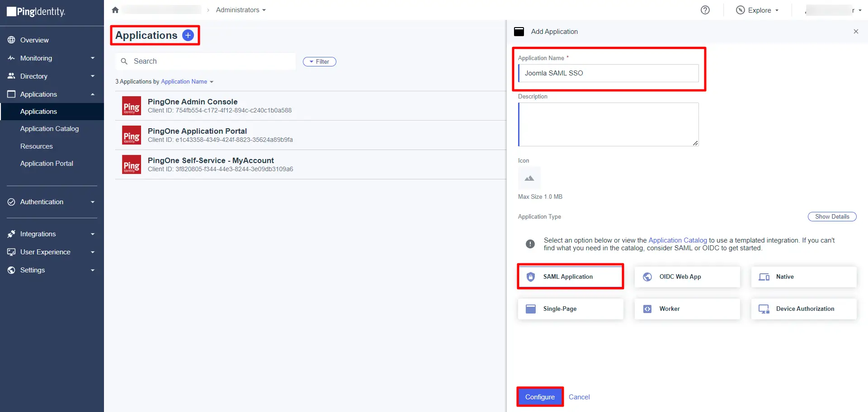
Task: Open the help question mark icon
Action: pyautogui.click(x=705, y=10)
